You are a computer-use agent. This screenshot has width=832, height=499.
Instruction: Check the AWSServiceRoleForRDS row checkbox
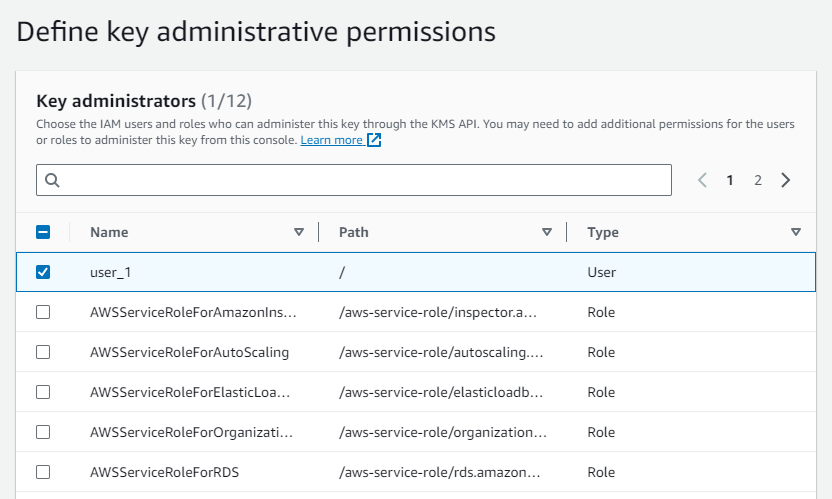point(43,472)
